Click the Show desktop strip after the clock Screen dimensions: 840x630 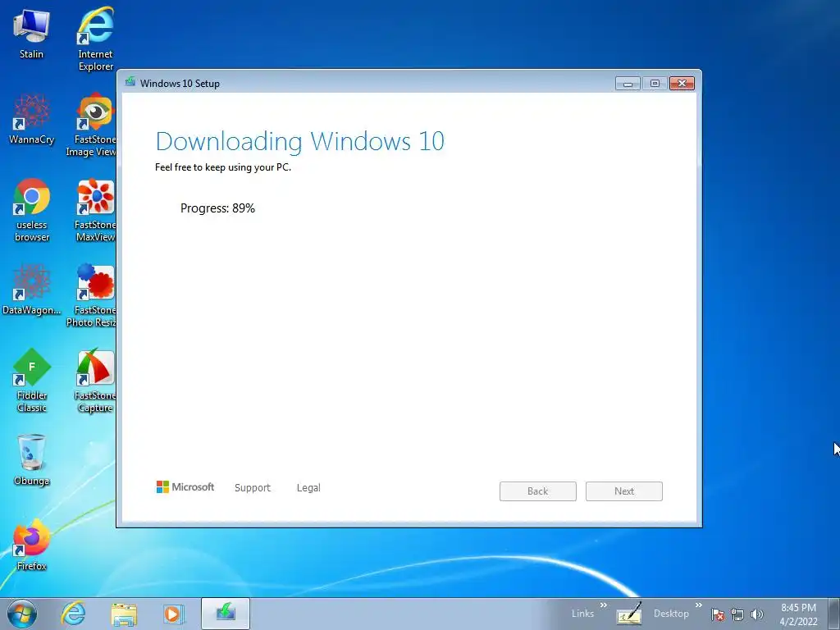834,614
